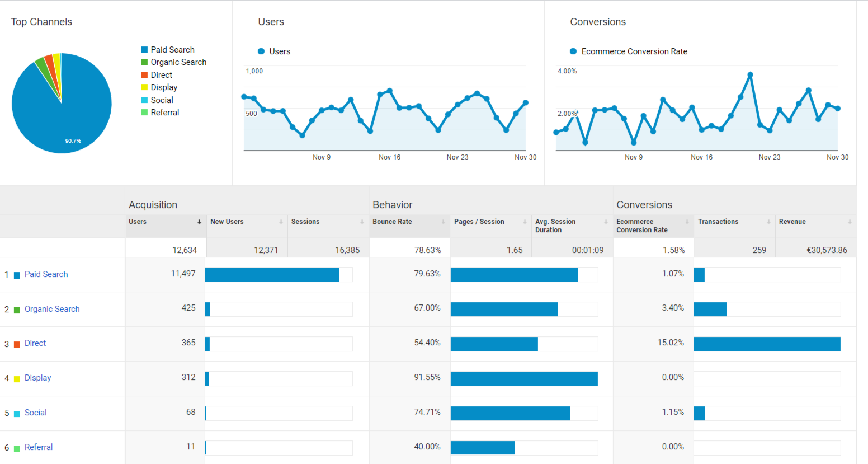The image size is (868, 464).
Task: Click the Users chart legend dot
Action: (261, 51)
